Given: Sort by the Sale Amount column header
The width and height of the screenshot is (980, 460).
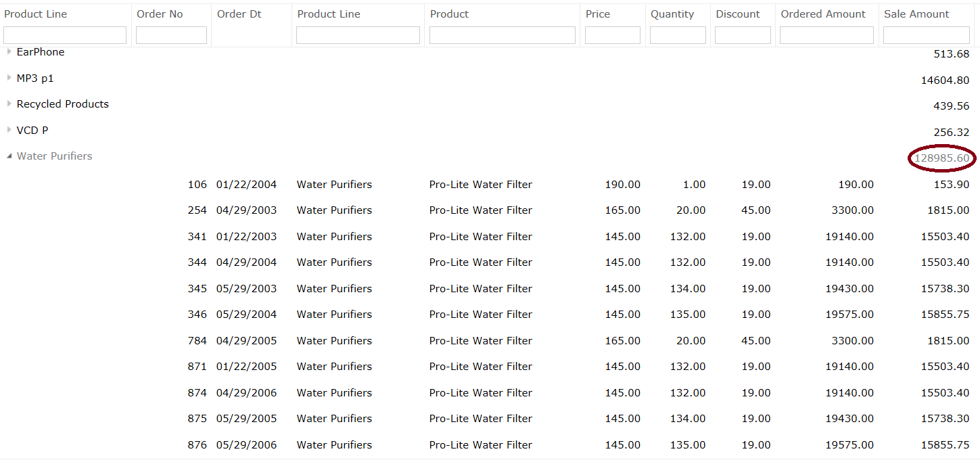Looking at the screenshot, I should (916, 14).
